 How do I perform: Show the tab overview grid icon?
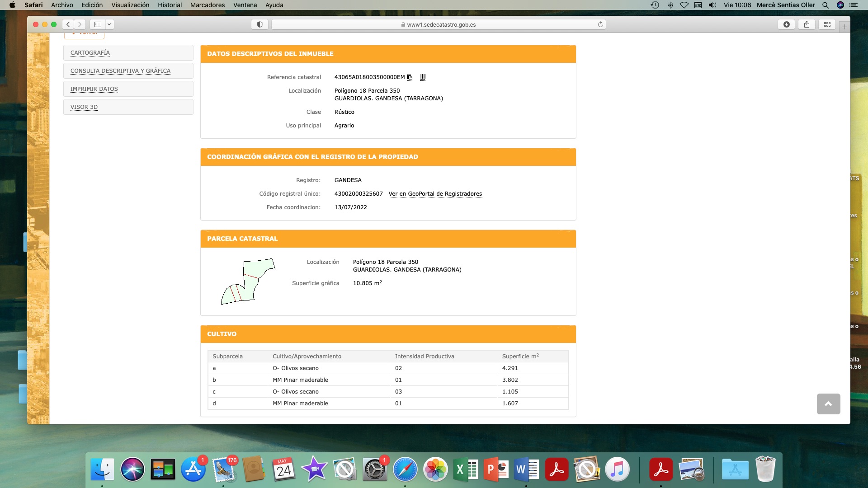(x=827, y=24)
